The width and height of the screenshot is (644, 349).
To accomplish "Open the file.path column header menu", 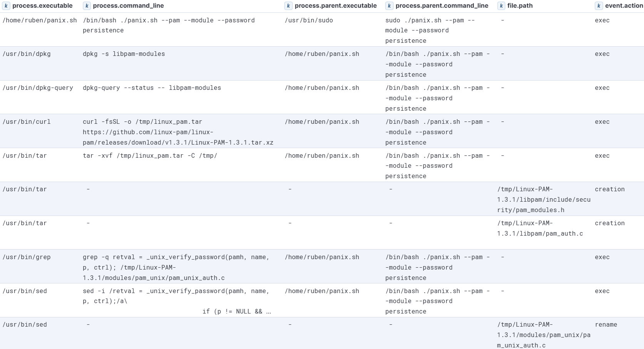I will (x=520, y=6).
